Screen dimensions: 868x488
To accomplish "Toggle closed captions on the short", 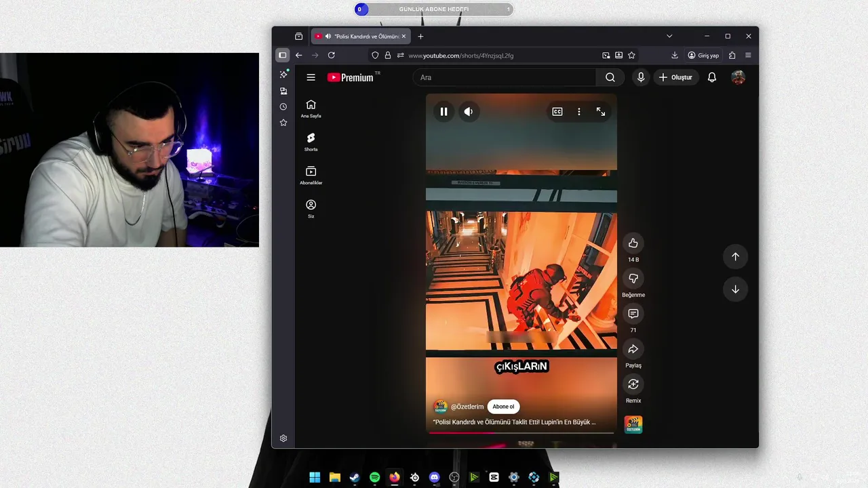I will point(557,112).
